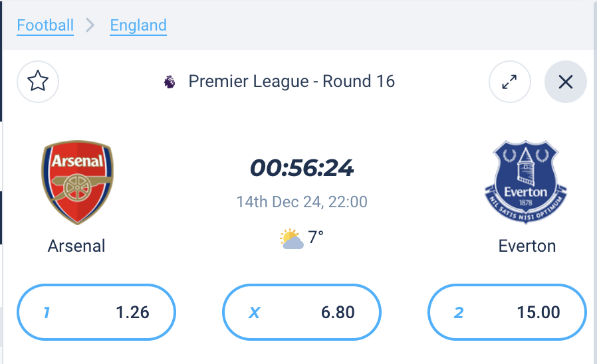Click the partly cloudy weather icon
This screenshot has width=597, height=364.
[x=292, y=239]
